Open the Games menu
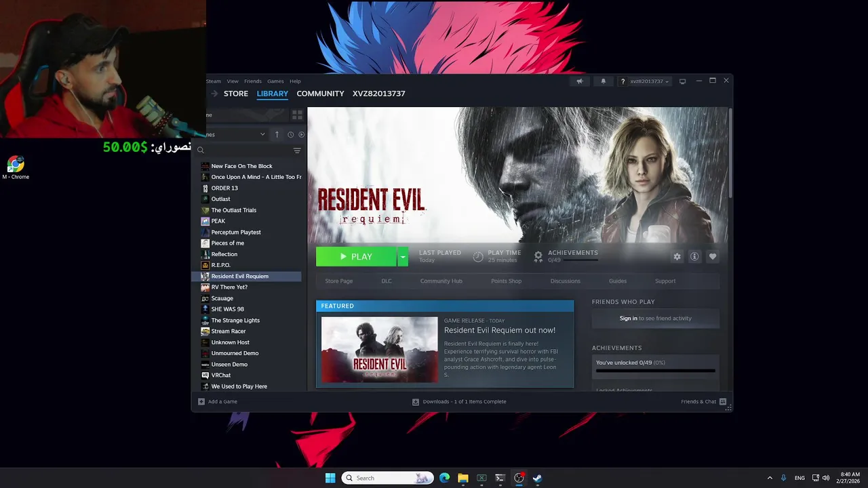Viewport: 868px width, 488px height. 275,81
